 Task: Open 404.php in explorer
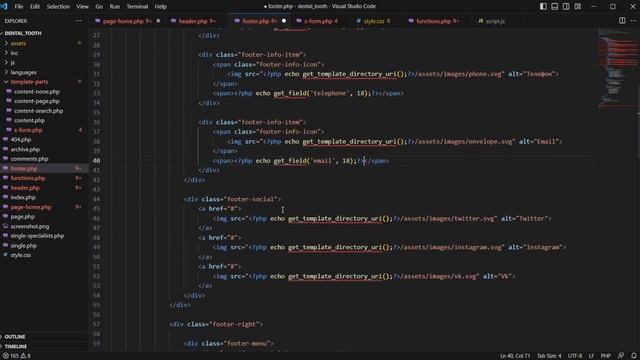[44, 140]
